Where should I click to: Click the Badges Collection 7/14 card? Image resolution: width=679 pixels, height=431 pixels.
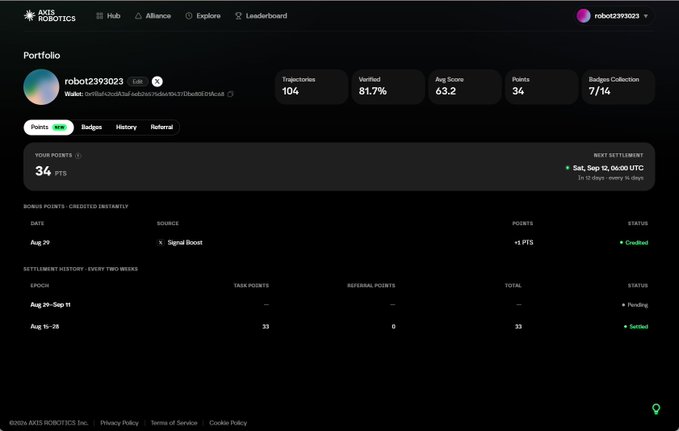pos(618,87)
